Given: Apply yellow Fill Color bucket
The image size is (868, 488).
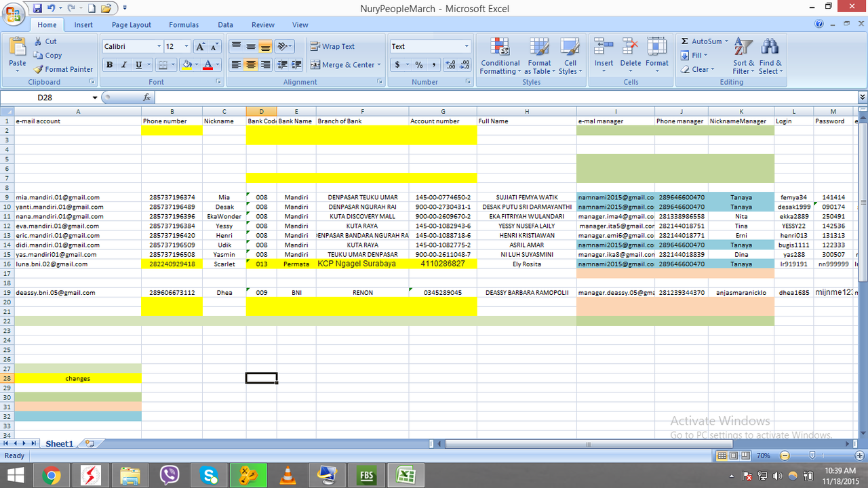Looking at the screenshot, I should pos(186,65).
